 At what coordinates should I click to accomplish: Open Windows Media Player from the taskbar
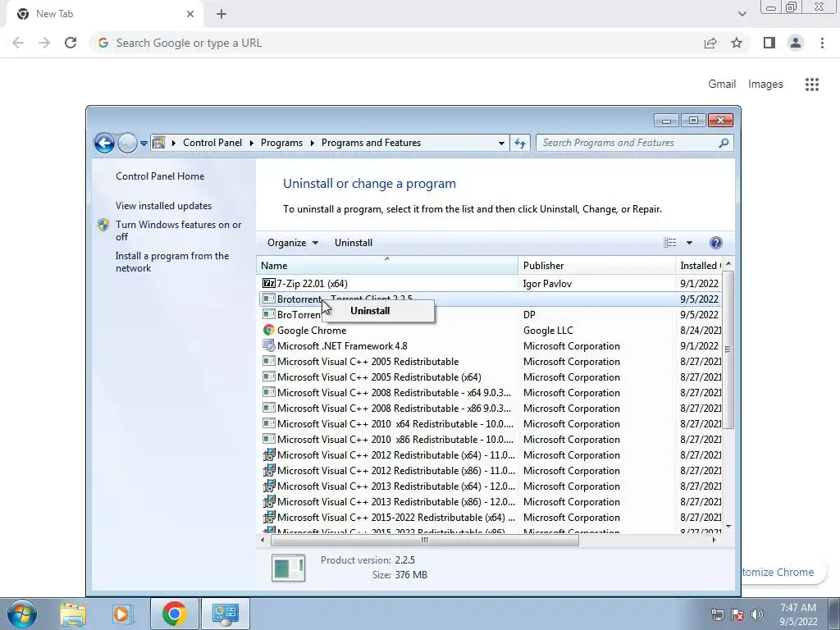(x=122, y=614)
